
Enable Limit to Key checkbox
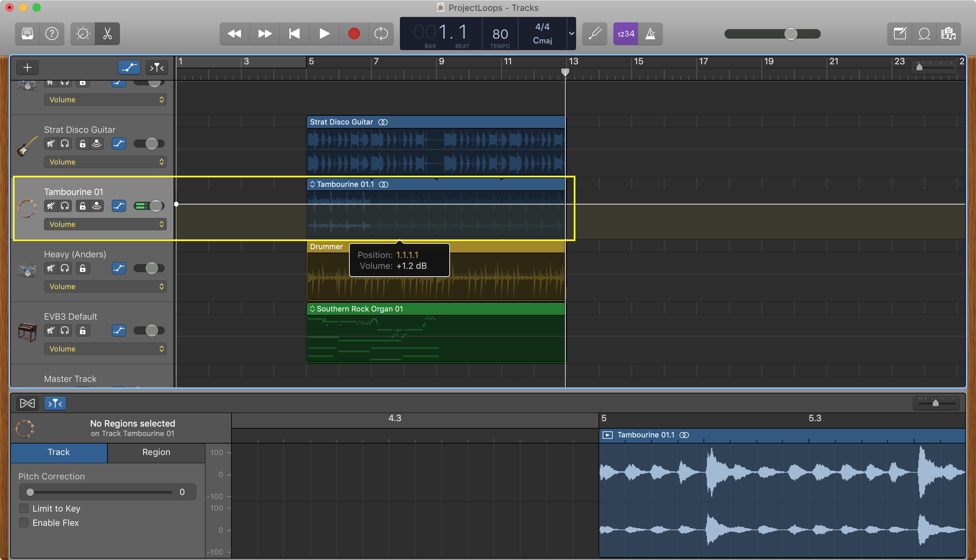23,509
